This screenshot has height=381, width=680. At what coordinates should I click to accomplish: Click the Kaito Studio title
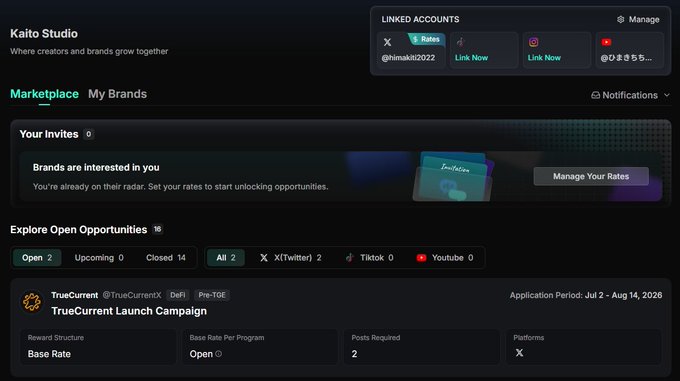click(x=44, y=33)
